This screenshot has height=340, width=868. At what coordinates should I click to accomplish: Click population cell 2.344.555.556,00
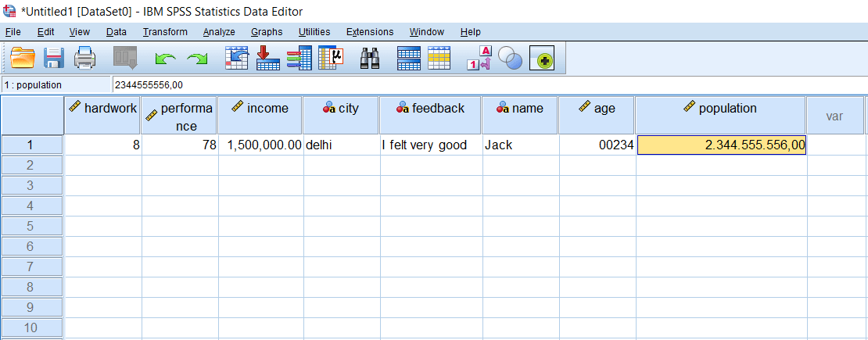point(721,145)
